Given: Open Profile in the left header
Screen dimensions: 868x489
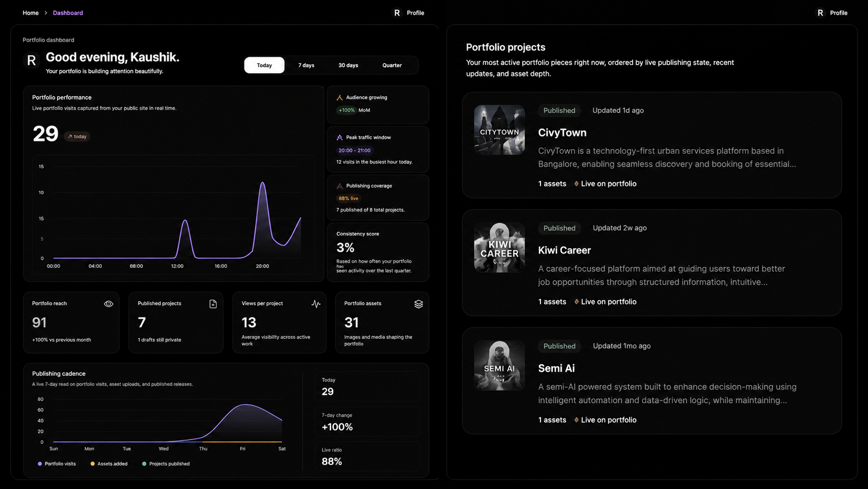Looking at the screenshot, I should 415,13.
